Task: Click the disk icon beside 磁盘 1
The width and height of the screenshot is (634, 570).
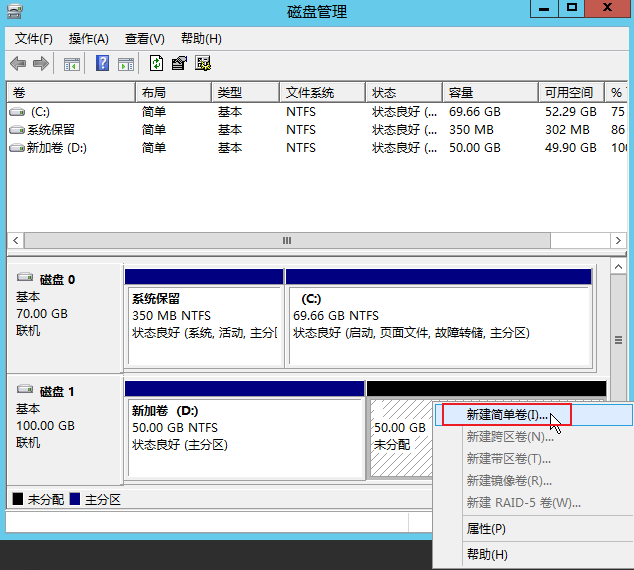Action: tap(25, 392)
